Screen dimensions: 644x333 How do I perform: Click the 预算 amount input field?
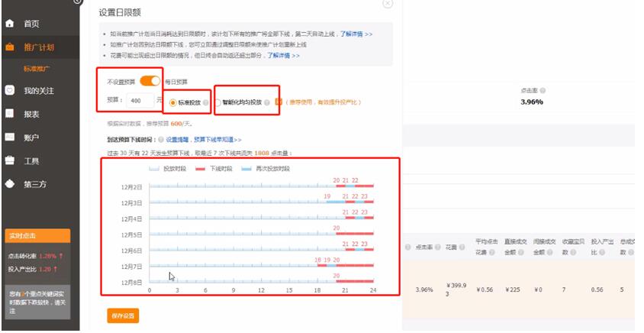point(139,101)
